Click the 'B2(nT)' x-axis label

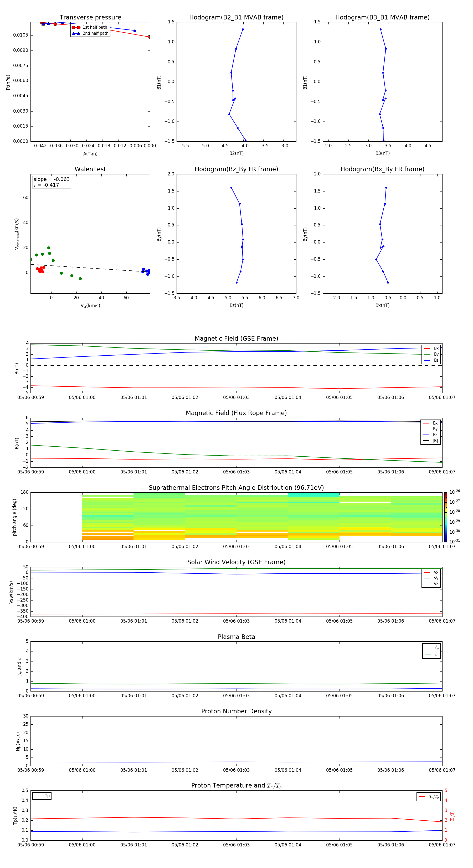[x=236, y=153]
